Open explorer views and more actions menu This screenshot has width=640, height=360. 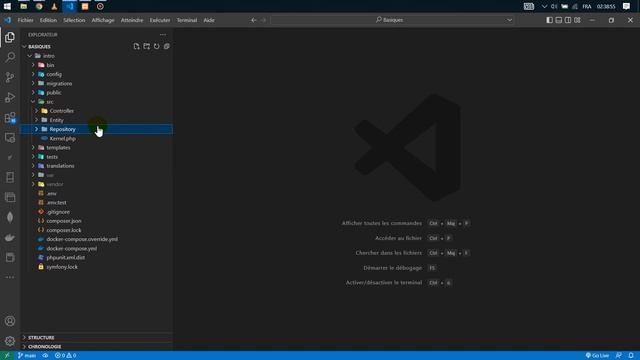click(163, 35)
